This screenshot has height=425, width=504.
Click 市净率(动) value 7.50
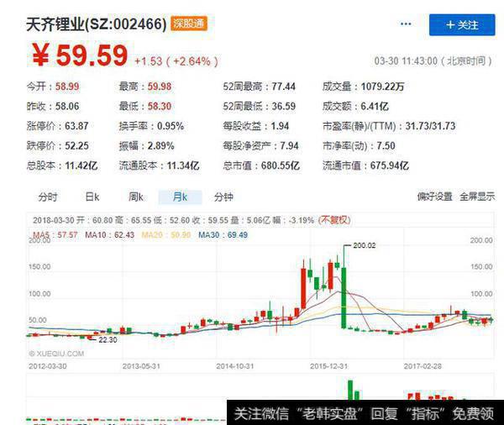[x=386, y=146]
